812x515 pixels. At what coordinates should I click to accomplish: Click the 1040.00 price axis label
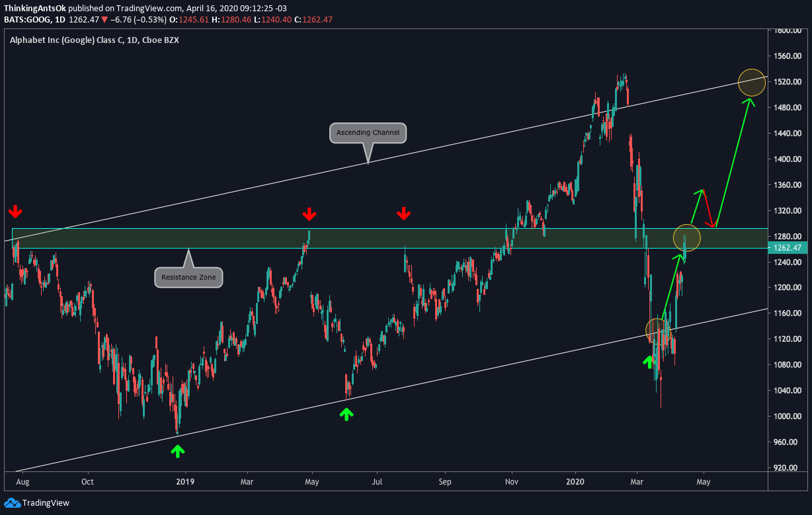(x=788, y=391)
